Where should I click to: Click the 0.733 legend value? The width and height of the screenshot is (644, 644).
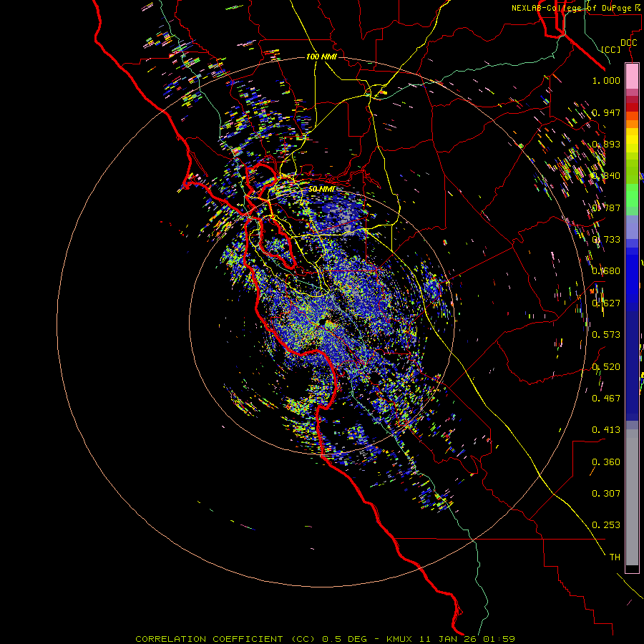pyautogui.click(x=606, y=240)
